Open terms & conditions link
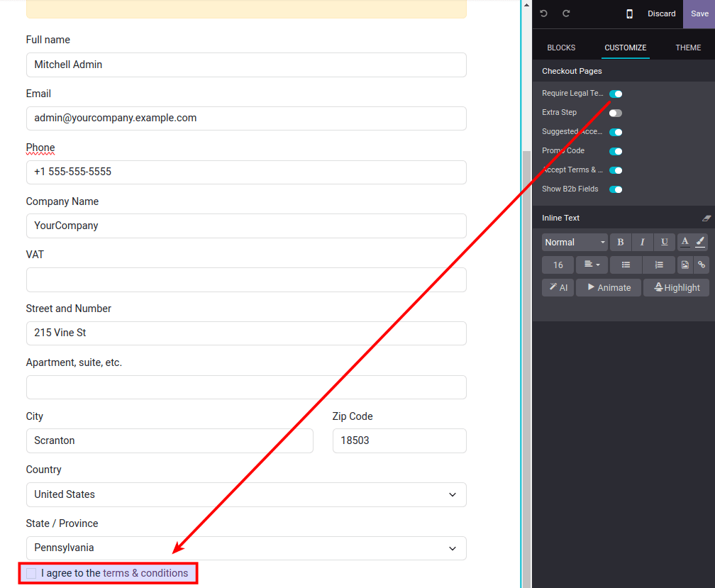Viewport: 715px width, 588px height. click(145, 573)
